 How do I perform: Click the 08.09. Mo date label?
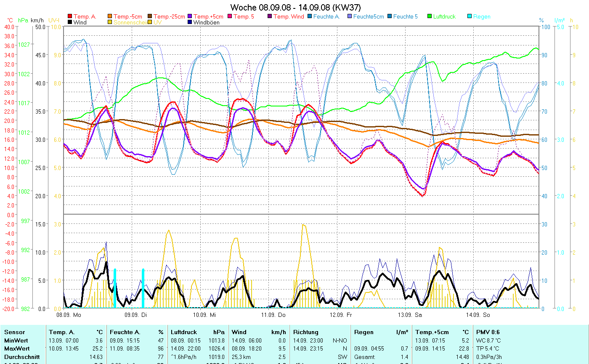coord(69,315)
